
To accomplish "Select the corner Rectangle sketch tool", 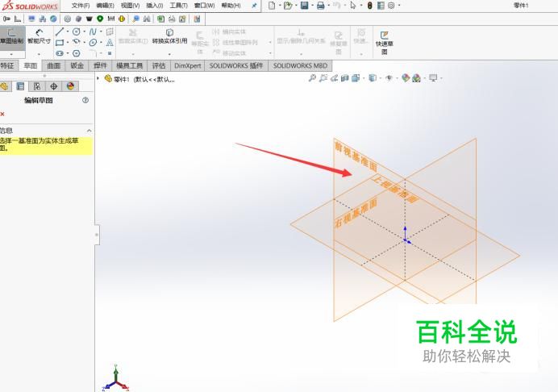I will coord(60,43).
